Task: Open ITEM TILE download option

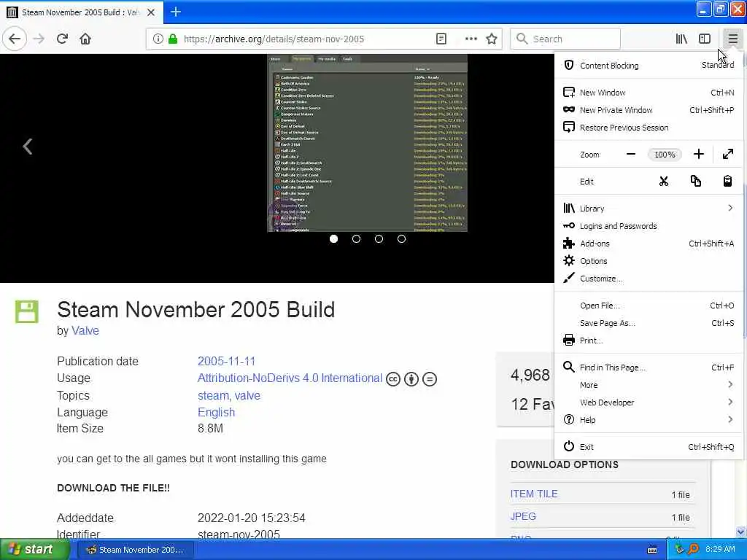Action: tap(534, 494)
